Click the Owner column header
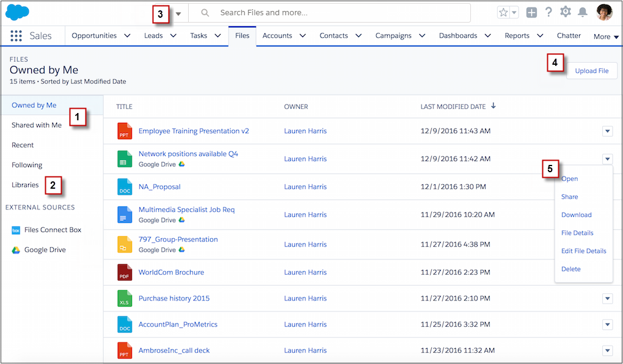The width and height of the screenshot is (623, 364). (296, 107)
